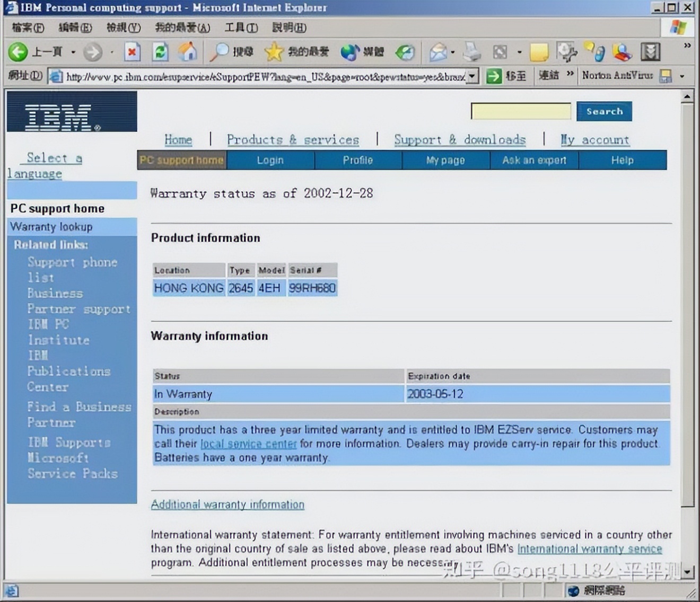
Task: Click the Windows flag logo
Action: (x=678, y=27)
